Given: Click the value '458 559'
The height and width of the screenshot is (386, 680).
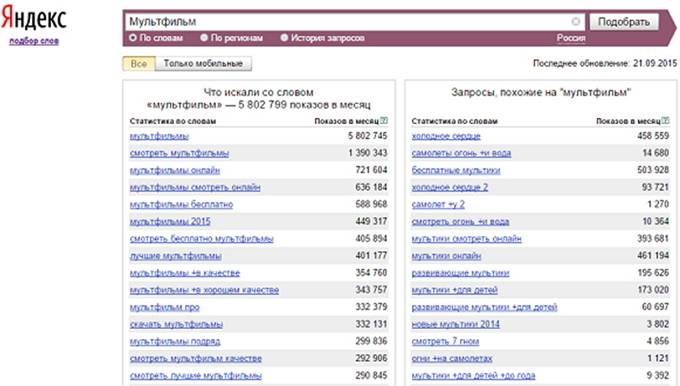Looking at the screenshot, I should pyautogui.click(x=653, y=136).
